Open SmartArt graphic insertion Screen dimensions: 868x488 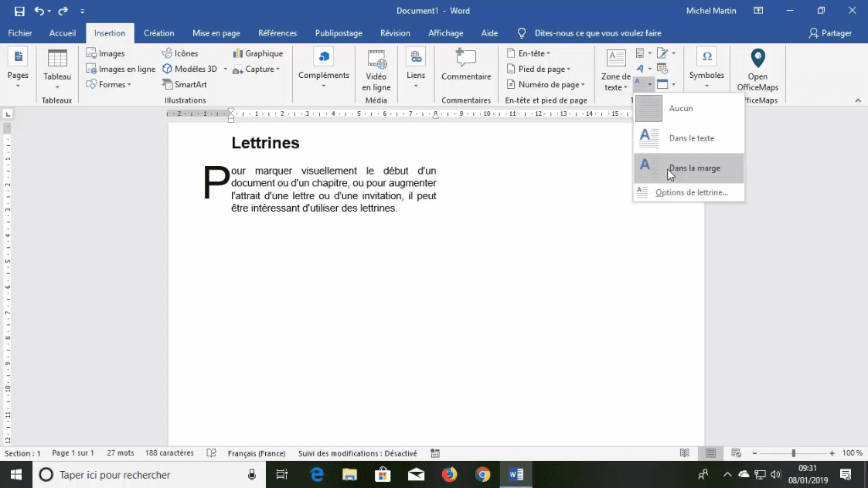tap(185, 84)
